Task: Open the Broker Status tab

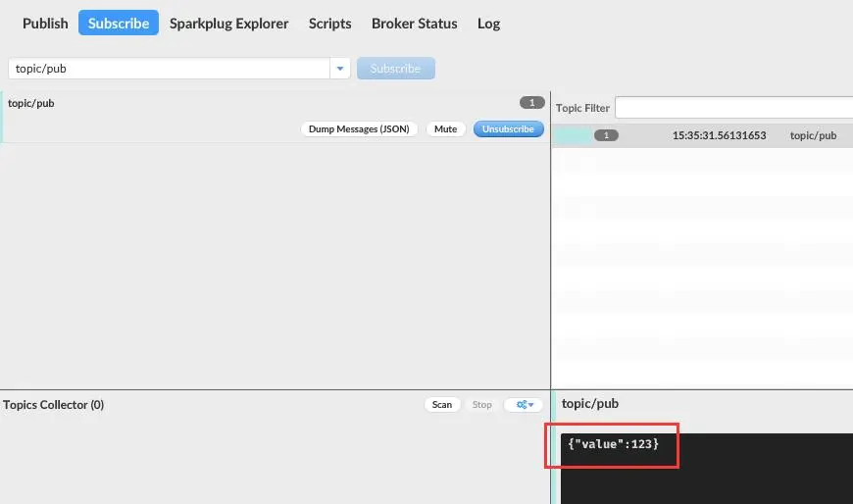Action: point(414,23)
